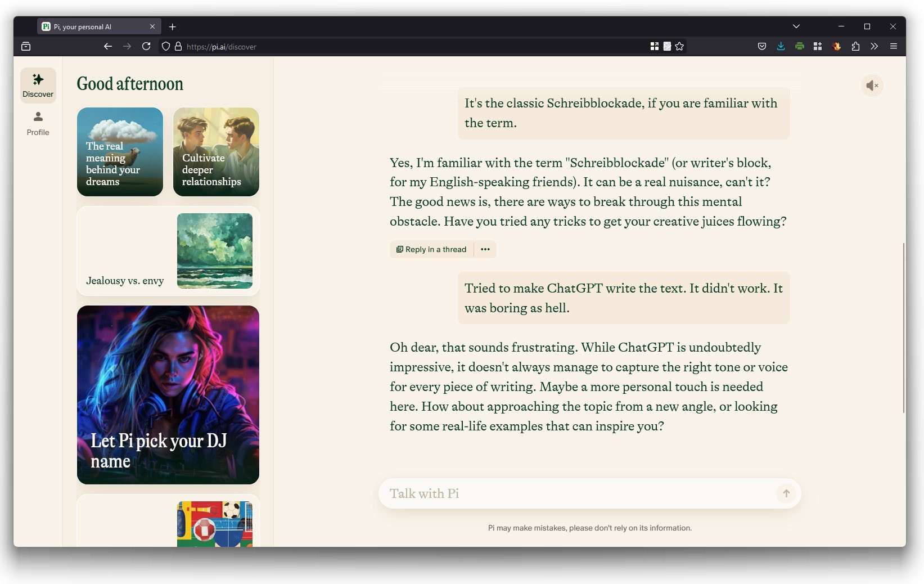This screenshot has width=924, height=584.
Task: Click message 'Tried to make ChatGPT write the text'
Action: [624, 298]
